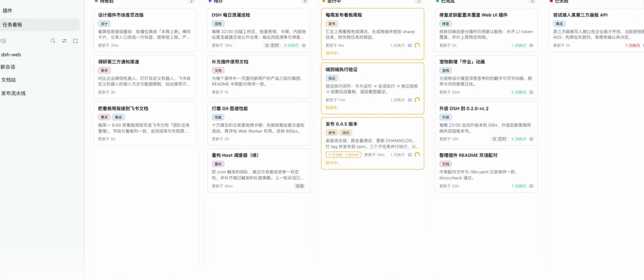Open session icon on 修复皮肤配置未覆盖 card
Screen dimensions: 644x280
[x=531, y=45]
